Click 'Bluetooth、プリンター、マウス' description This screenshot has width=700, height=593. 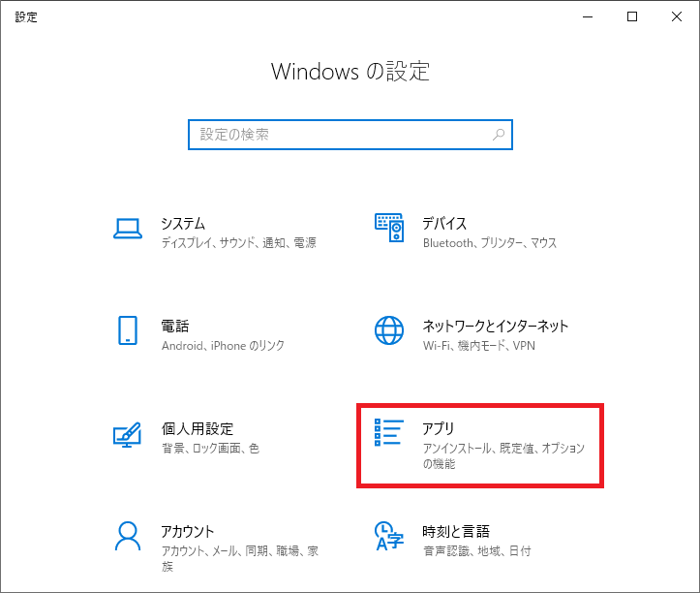coord(490,242)
